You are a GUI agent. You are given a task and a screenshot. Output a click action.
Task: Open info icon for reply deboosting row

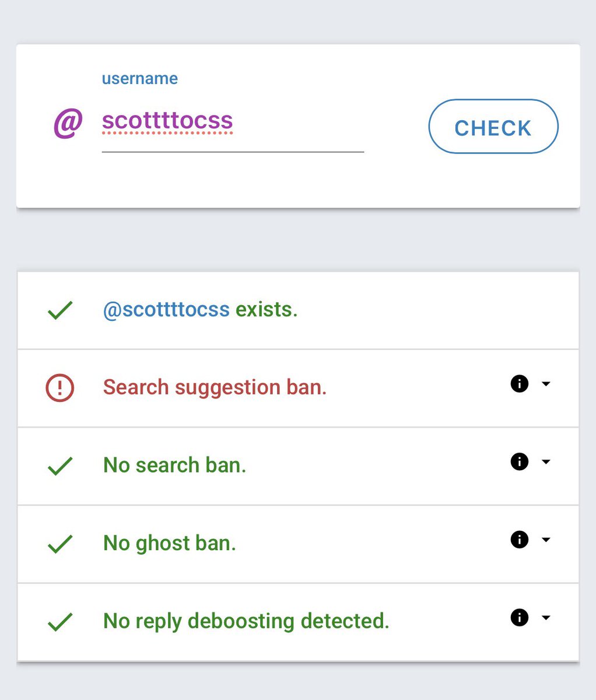[x=519, y=617]
